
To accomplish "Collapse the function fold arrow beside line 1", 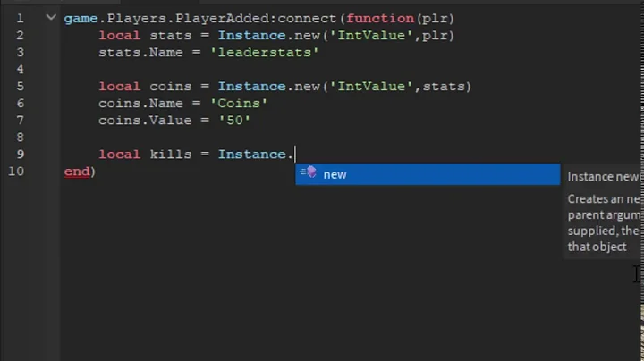I will click(51, 18).
